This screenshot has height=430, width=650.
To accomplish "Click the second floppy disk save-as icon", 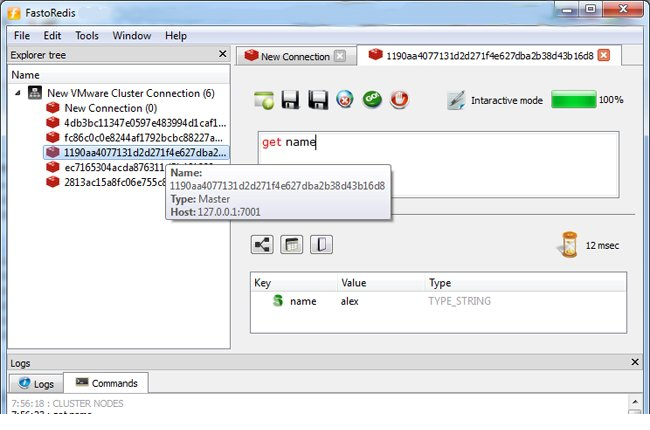I will (x=319, y=100).
